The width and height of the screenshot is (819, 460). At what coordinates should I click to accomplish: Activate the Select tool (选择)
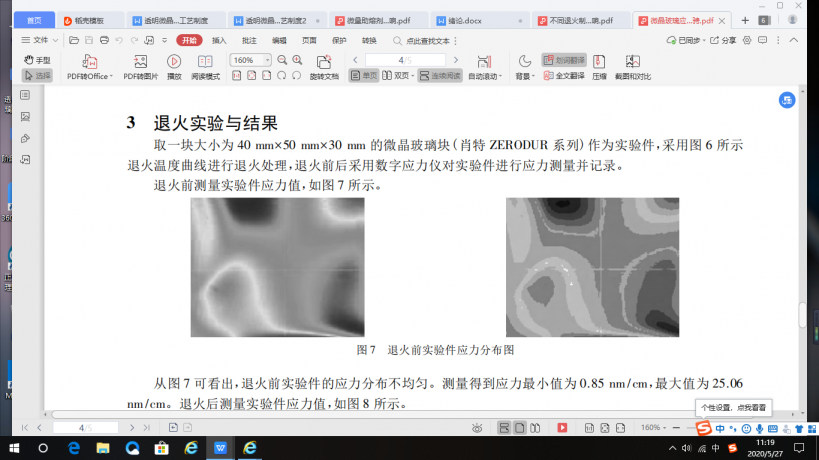[x=37, y=76]
